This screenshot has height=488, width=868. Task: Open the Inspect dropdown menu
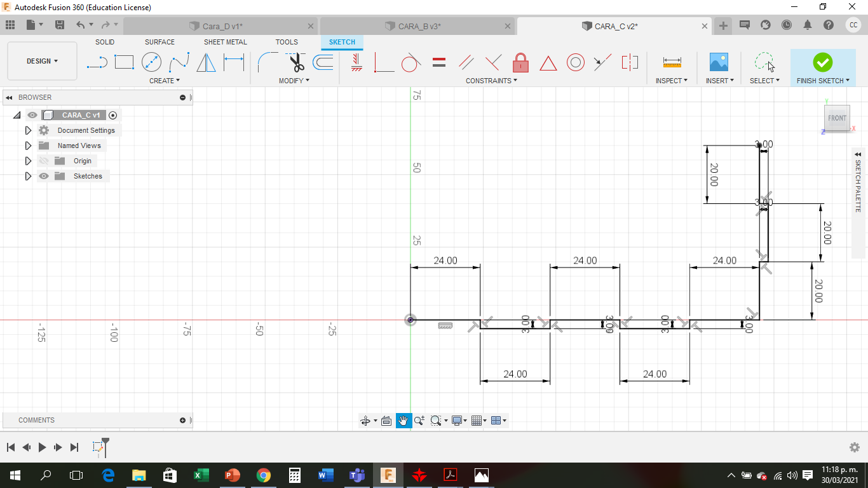(x=672, y=81)
